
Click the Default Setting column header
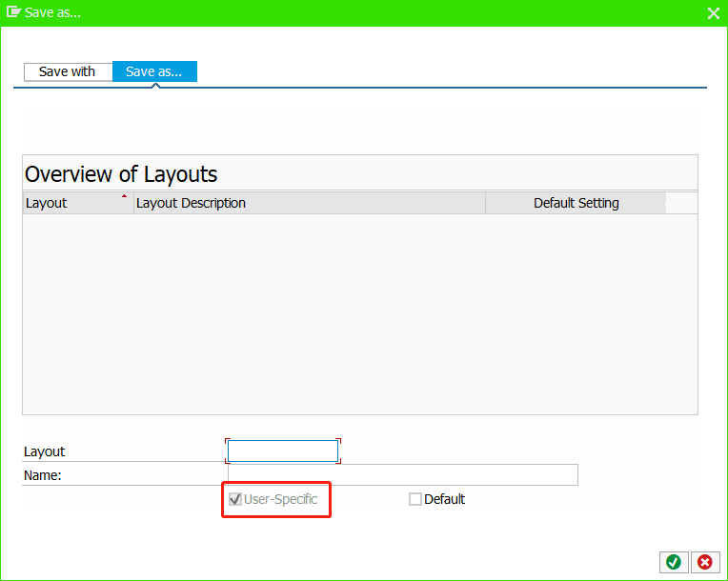coord(576,203)
